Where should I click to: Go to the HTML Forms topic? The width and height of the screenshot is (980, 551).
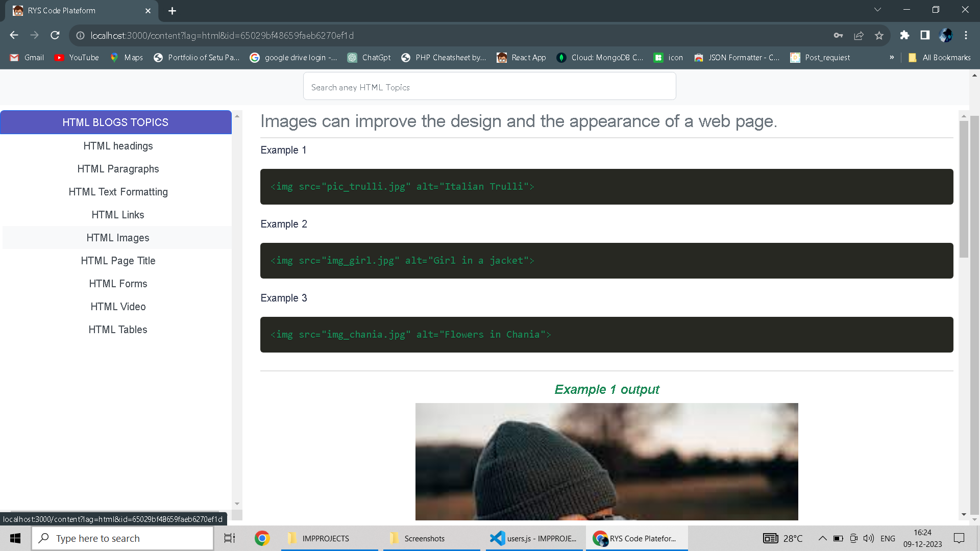pyautogui.click(x=118, y=284)
